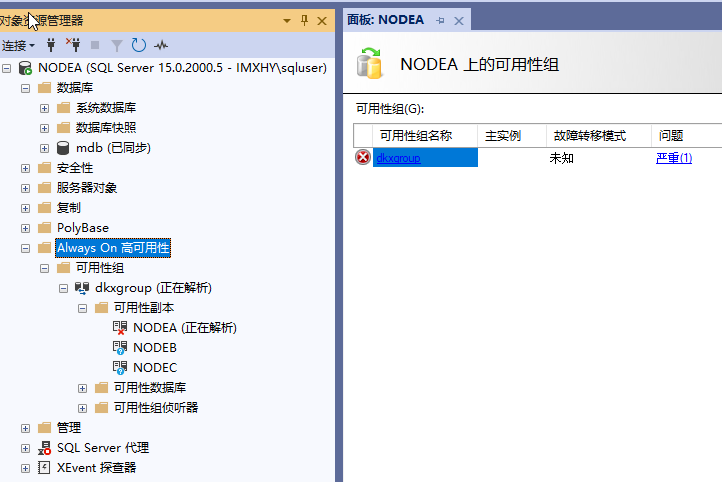Open the 连接 dropdown
Image resolution: width=722 pixels, height=482 pixels.
tap(18, 45)
